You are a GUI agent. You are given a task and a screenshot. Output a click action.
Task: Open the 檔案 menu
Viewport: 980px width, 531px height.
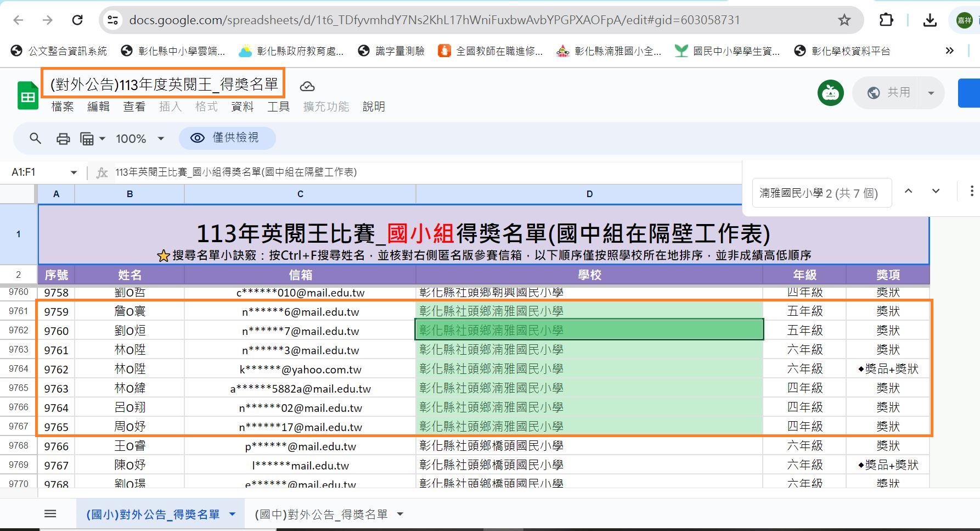click(62, 107)
